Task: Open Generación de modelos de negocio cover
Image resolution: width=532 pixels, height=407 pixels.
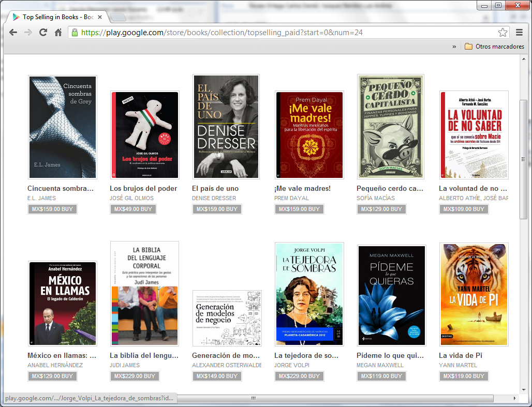Action: (x=227, y=318)
